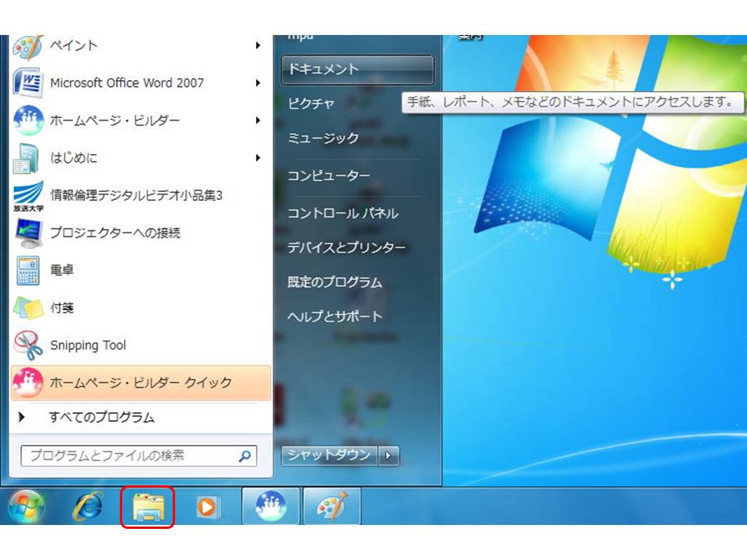
Task: Open 既定のプログラム
Action: 335,282
